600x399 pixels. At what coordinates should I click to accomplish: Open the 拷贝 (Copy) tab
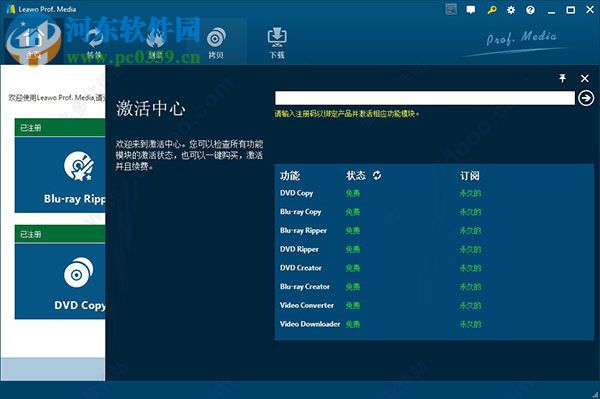pos(216,41)
